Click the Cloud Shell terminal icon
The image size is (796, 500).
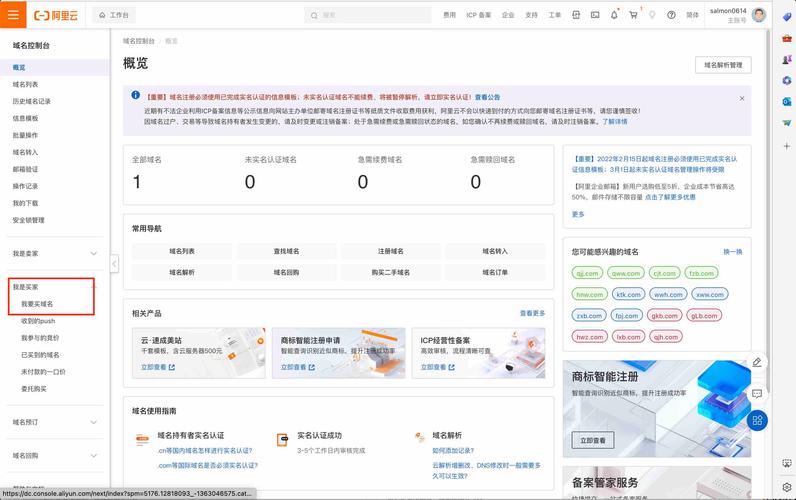pyautogui.click(x=595, y=15)
